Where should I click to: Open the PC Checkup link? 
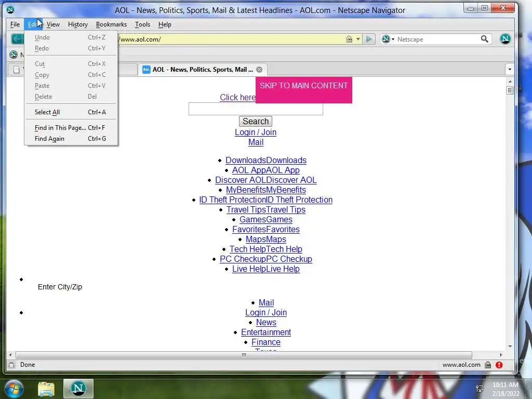(266, 259)
